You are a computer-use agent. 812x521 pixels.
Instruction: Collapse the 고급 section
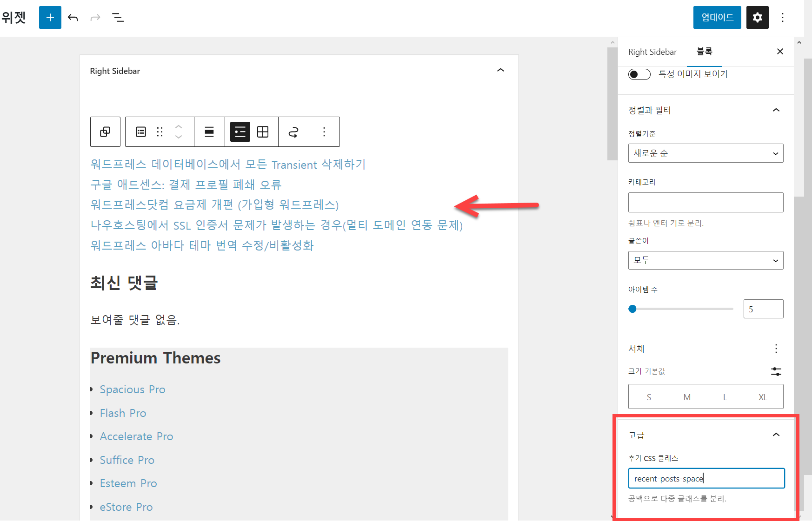coord(776,435)
